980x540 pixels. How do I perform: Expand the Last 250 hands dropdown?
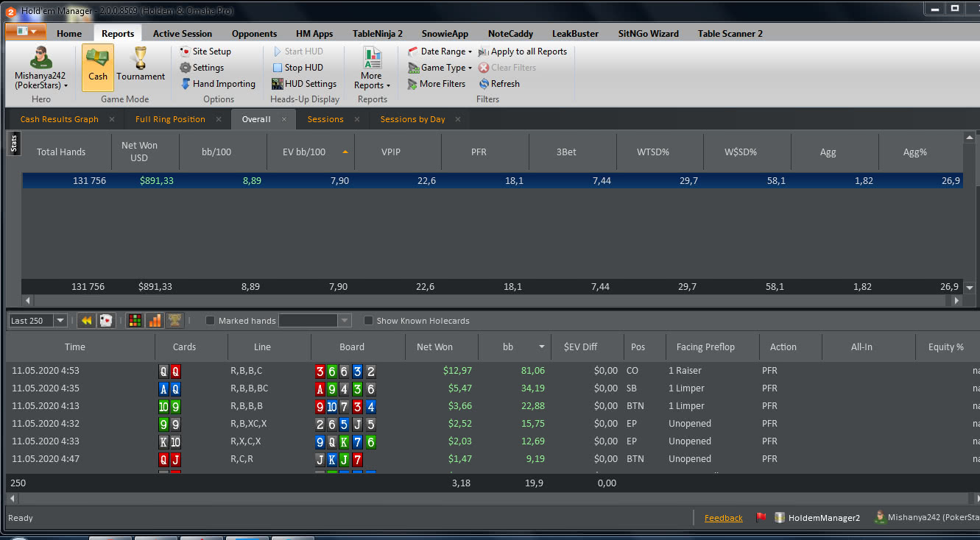pos(60,321)
